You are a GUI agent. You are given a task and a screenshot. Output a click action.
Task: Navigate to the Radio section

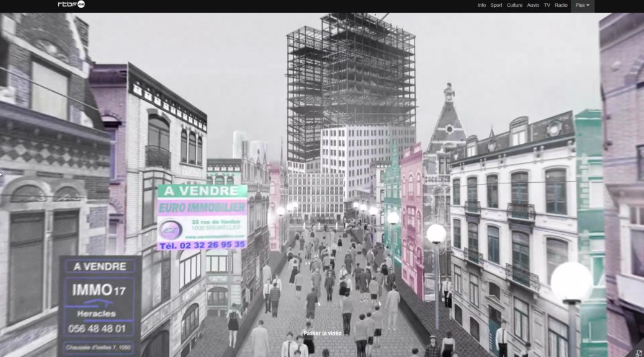click(x=561, y=6)
